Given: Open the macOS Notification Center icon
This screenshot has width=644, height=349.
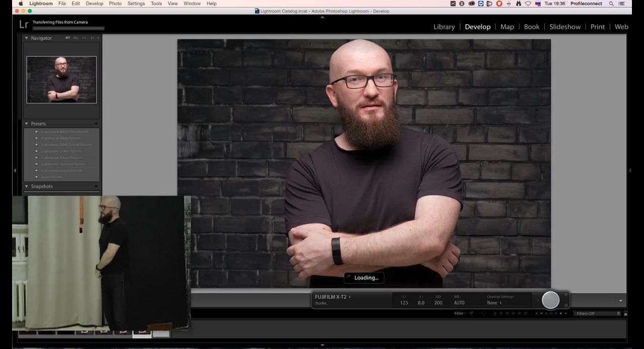Looking at the screenshot, I should pos(622,4).
